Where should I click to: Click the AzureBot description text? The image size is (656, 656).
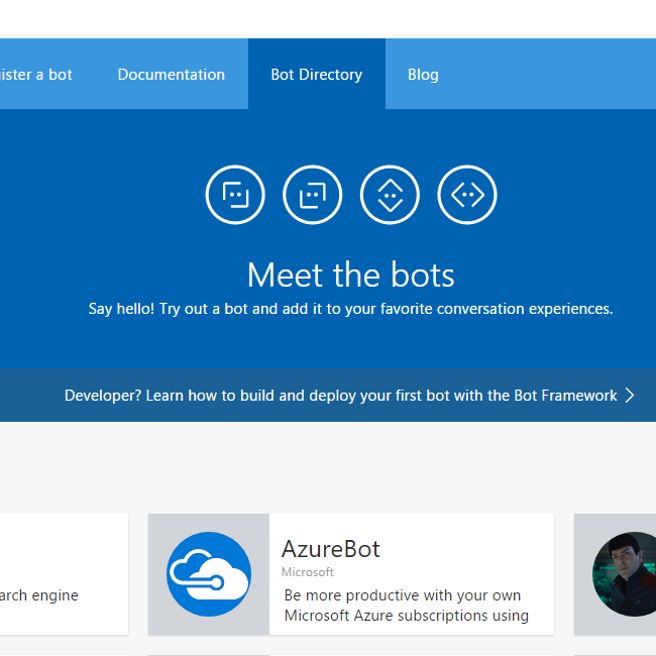coord(406,605)
